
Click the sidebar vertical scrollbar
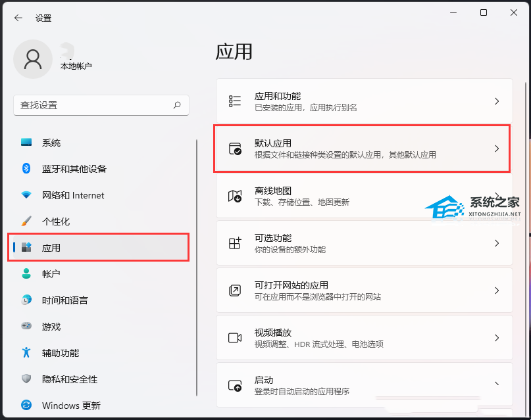click(197, 267)
